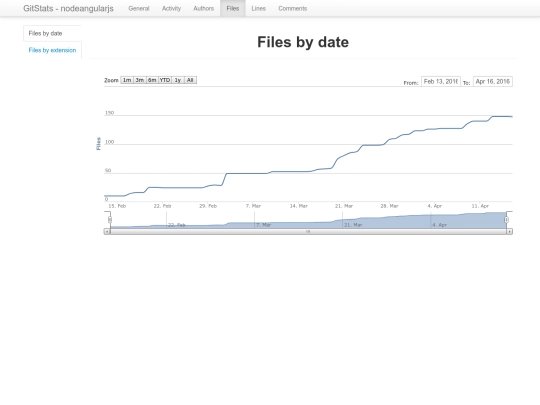Click the 22. Feb x-axis label
This screenshot has width=540, height=405.
pyautogui.click(x=162, y=206)
